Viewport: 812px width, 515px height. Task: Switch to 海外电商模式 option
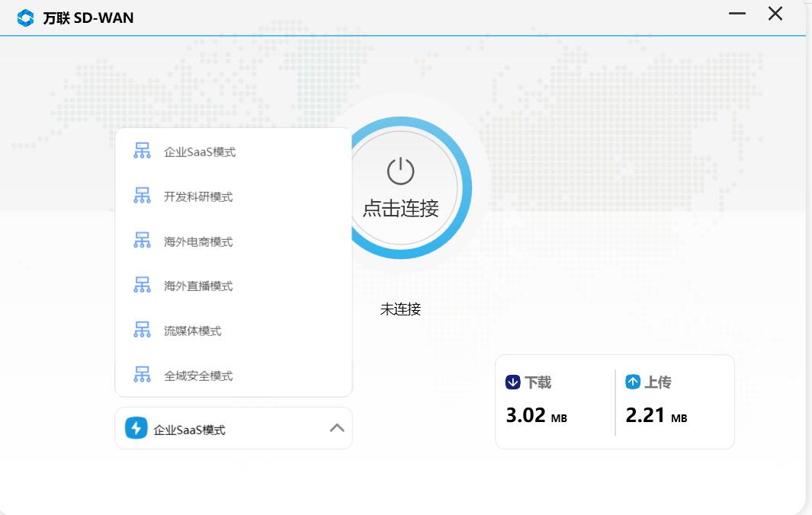click(198, 242)
